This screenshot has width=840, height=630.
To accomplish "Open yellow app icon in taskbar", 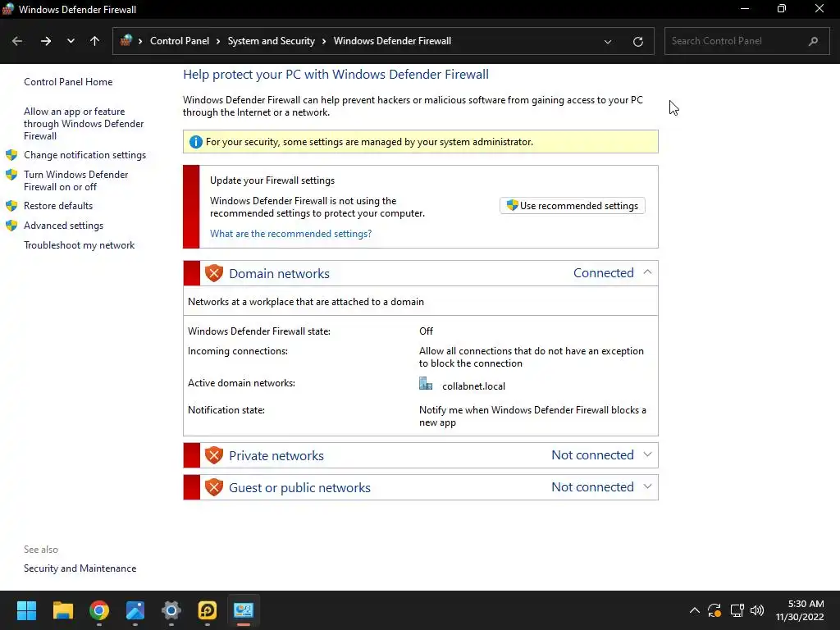I will point(208,610).
